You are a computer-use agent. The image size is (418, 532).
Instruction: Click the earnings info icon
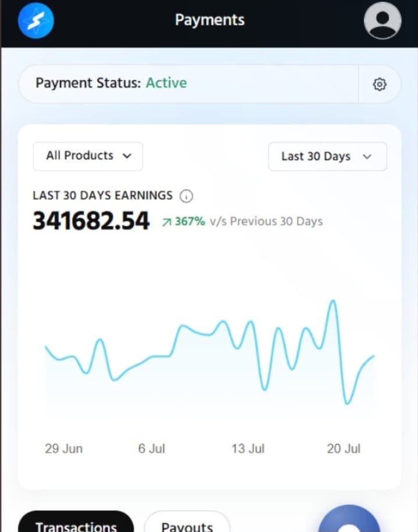click(186, 196)
